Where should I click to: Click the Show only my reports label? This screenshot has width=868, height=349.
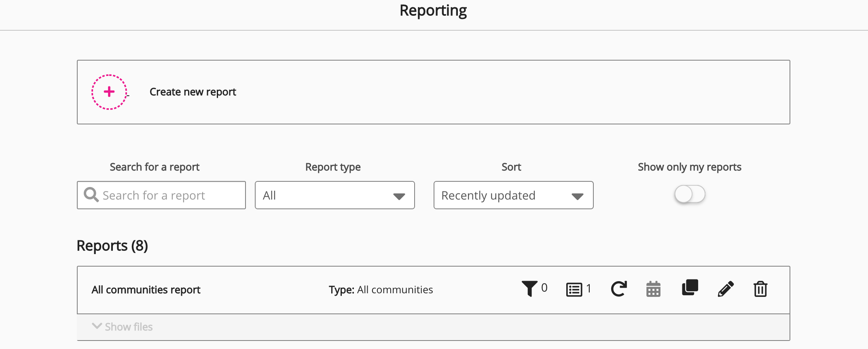pyautogui.click(x=689, y=167)
